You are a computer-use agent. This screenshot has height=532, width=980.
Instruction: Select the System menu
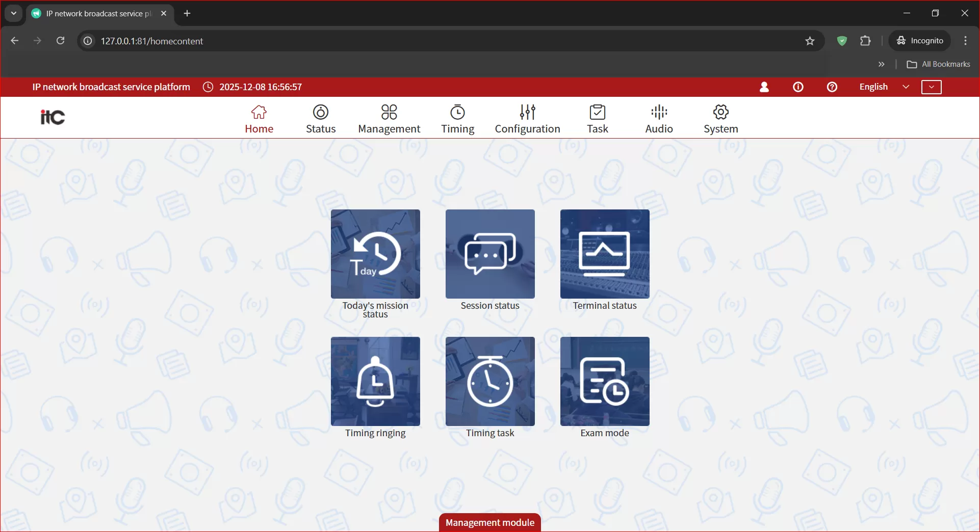coord(720,119)
